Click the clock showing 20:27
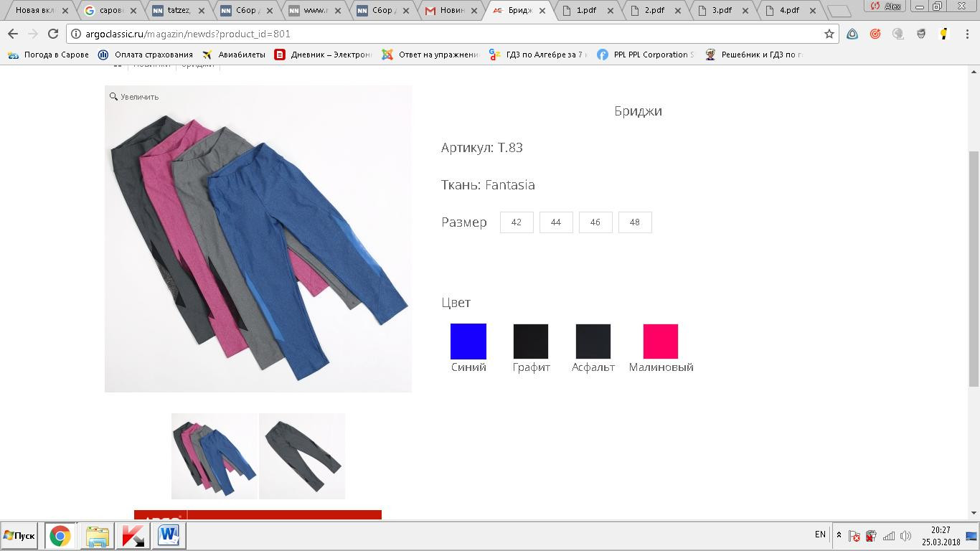This screenshot has height=551, width=980. click(x=941, y=530)
